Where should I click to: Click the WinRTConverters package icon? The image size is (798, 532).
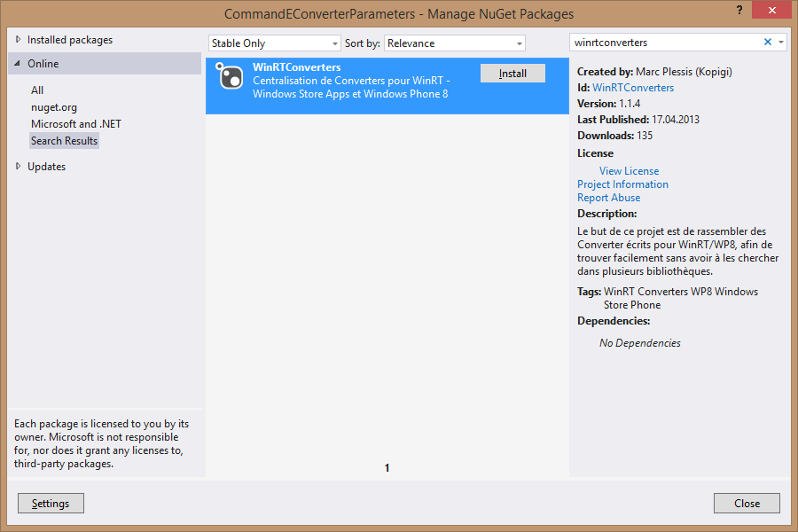point(230,76)
